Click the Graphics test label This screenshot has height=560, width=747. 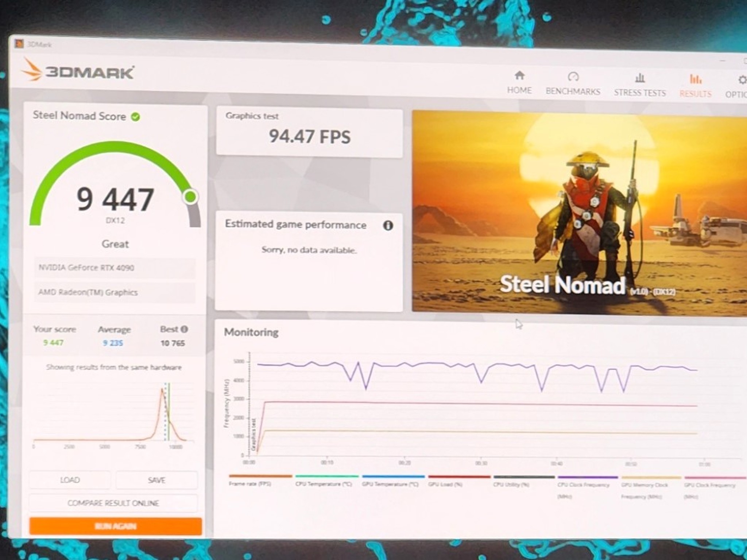pos(252,116)
